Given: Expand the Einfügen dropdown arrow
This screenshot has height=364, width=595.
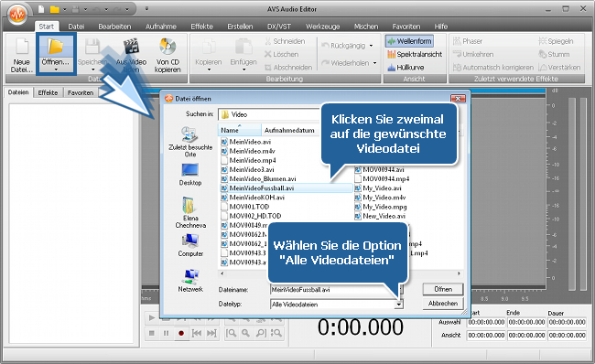Looking at the screenshot, I should (x=243, y=70).
